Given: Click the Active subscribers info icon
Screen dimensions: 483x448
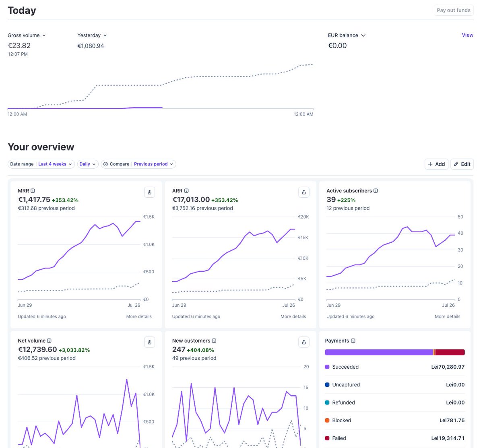Looking at the screenshot, I should click(x=376, y=191).
